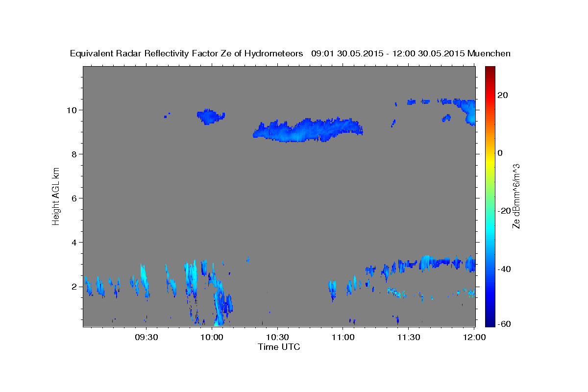The image size is (588, 392).
Task: Click the 11:30 time tick label
Action: click(x=409, y=338)
